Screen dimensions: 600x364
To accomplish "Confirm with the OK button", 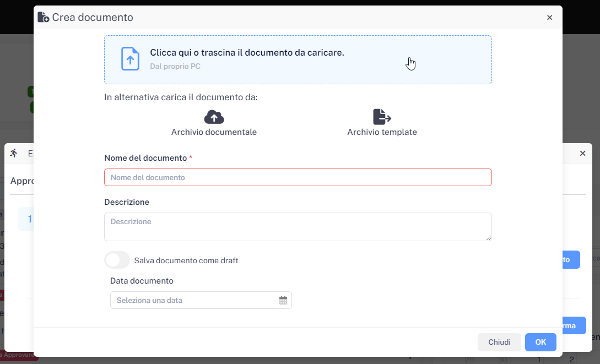I will [540, 342].
